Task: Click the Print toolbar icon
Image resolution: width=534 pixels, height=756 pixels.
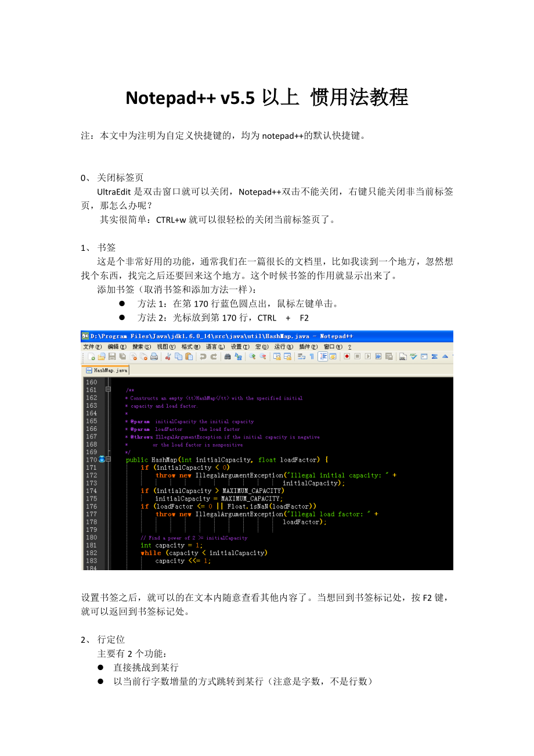Action: point(154,357)
